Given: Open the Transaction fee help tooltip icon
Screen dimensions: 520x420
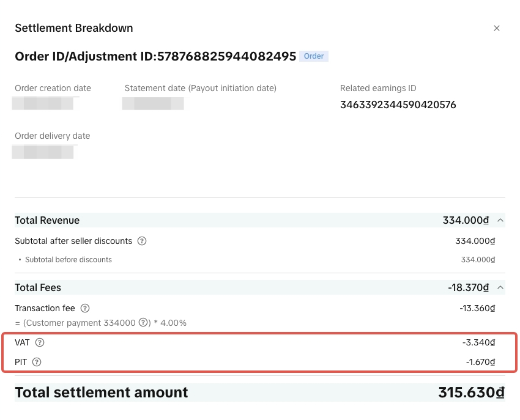Looking at the screenshot, I should pos(85,308).
